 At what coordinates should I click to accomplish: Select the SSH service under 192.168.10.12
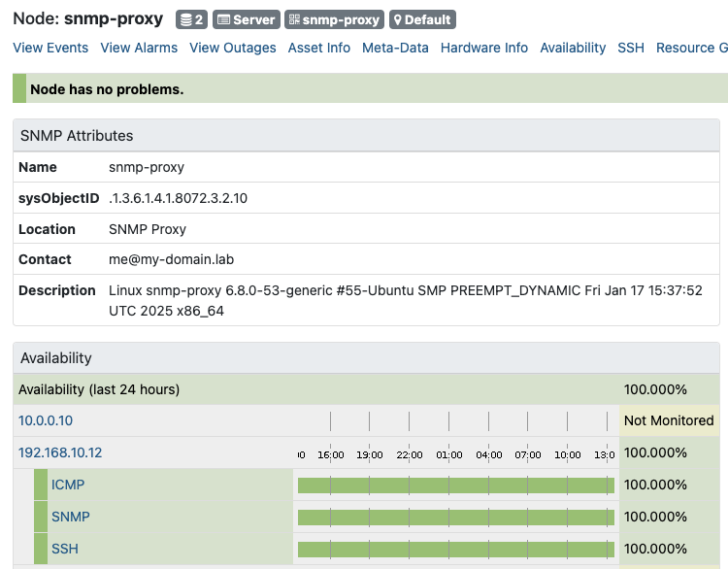(65, 549)
